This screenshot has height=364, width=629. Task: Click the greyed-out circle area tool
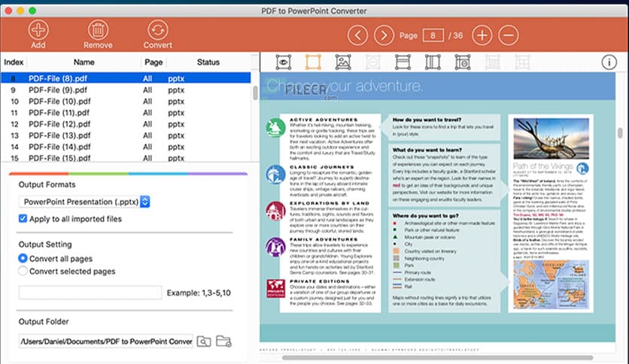(372, 62)
